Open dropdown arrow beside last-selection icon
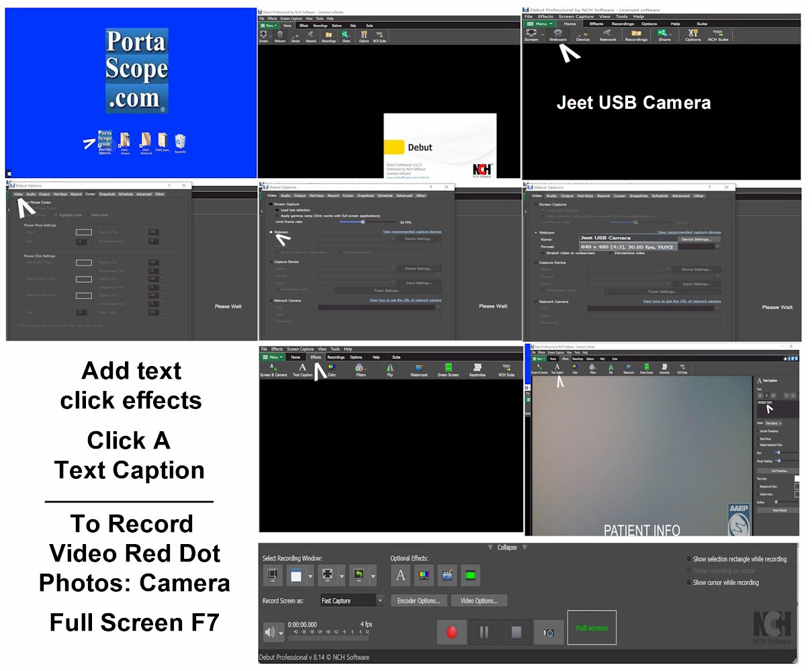 coord(373,575)
